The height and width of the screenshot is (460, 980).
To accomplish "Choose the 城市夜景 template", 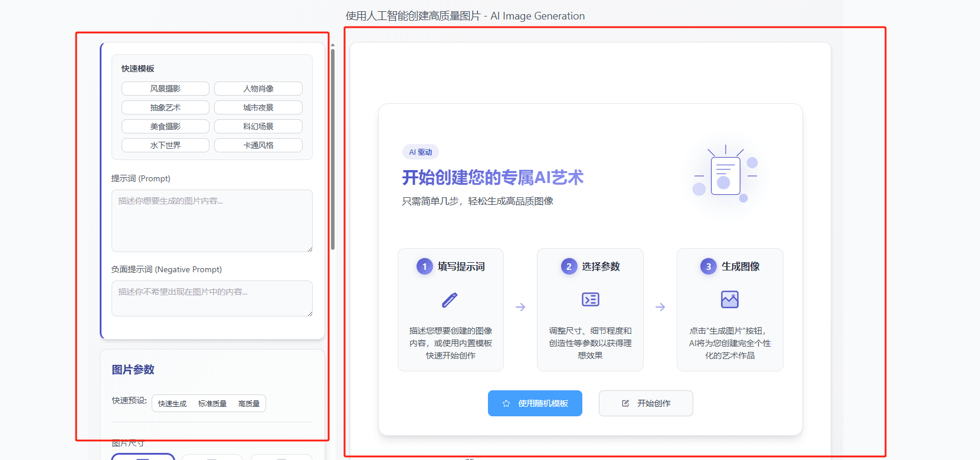I will (258, 107).
